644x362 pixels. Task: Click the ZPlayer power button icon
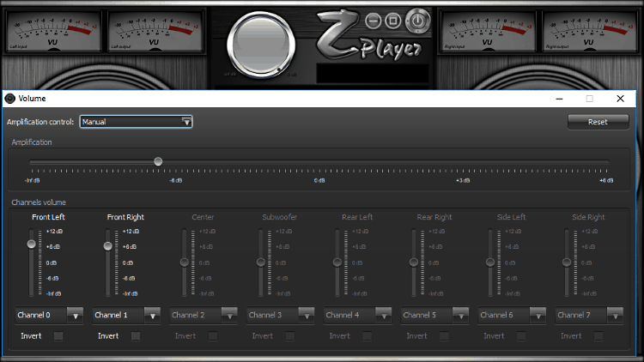(x=418, y=21)
